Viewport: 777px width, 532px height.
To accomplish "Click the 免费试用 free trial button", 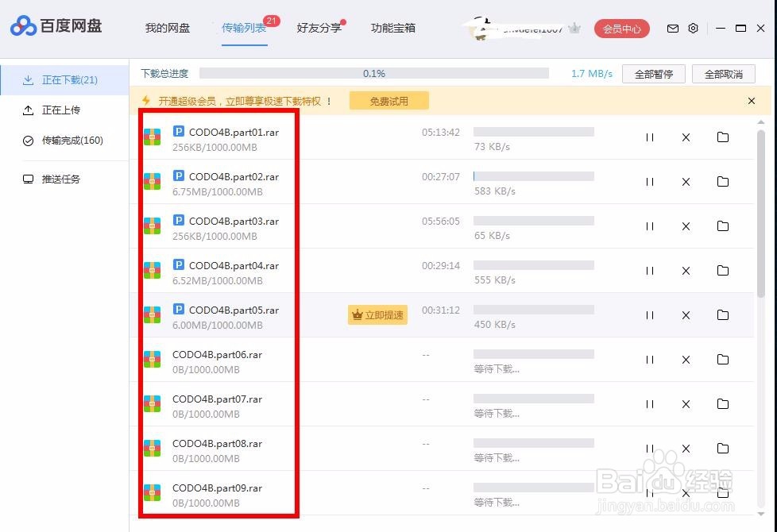I will (x=388, y=100).
